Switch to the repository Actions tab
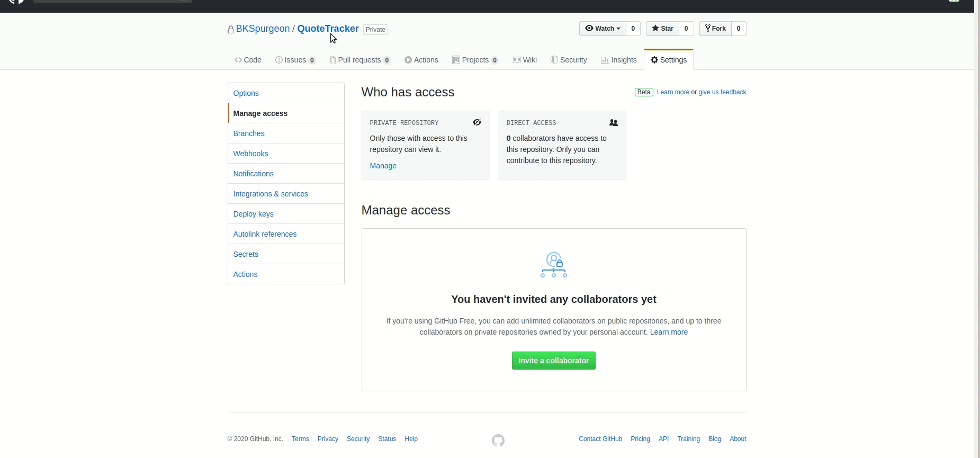 click(x=421, y=60)
